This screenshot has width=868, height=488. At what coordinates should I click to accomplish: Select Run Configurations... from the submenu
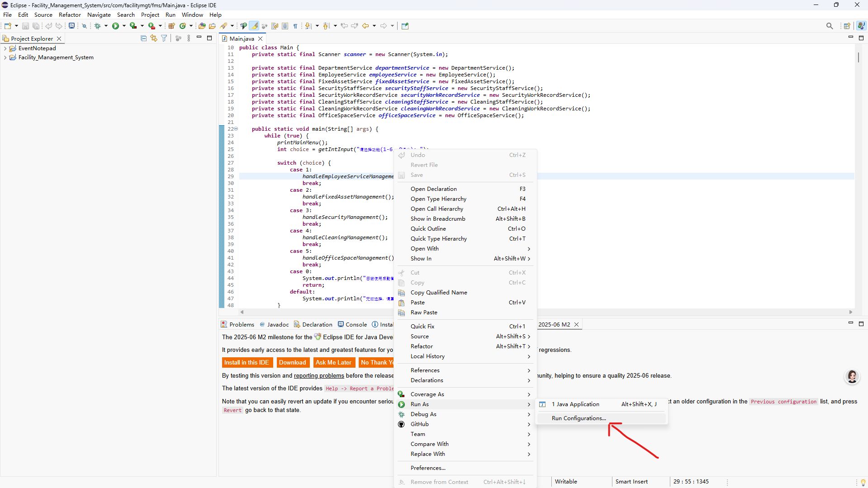(x=579, y=418)
